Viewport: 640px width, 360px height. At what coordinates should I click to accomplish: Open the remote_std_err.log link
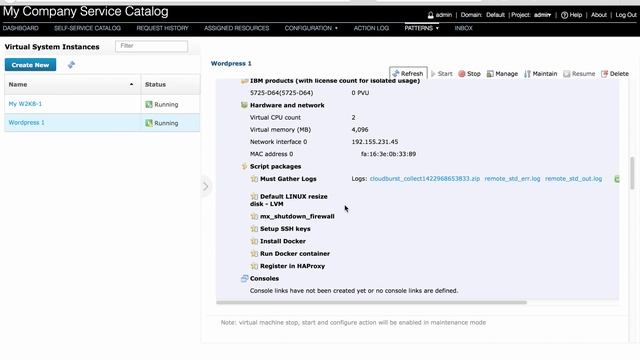(512, 179)
